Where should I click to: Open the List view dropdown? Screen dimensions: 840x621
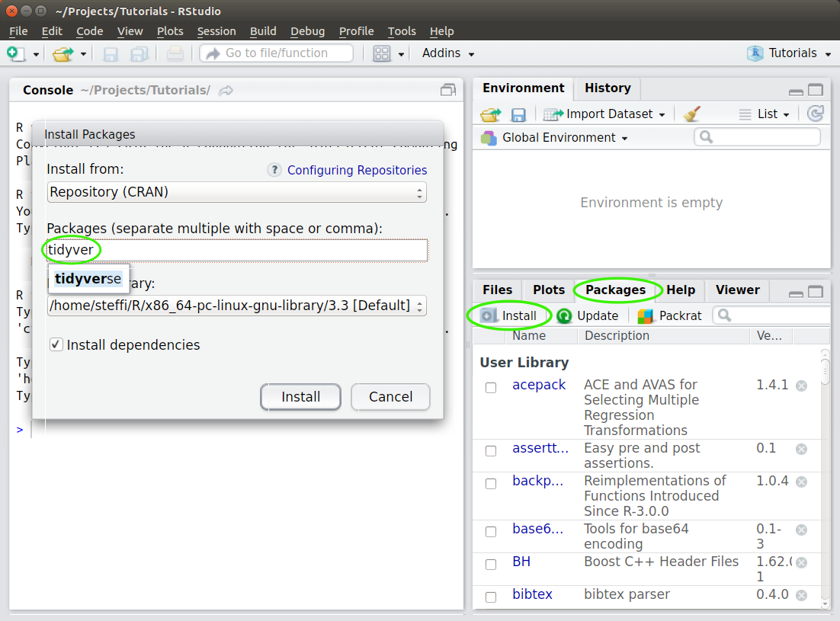point(764,114)
